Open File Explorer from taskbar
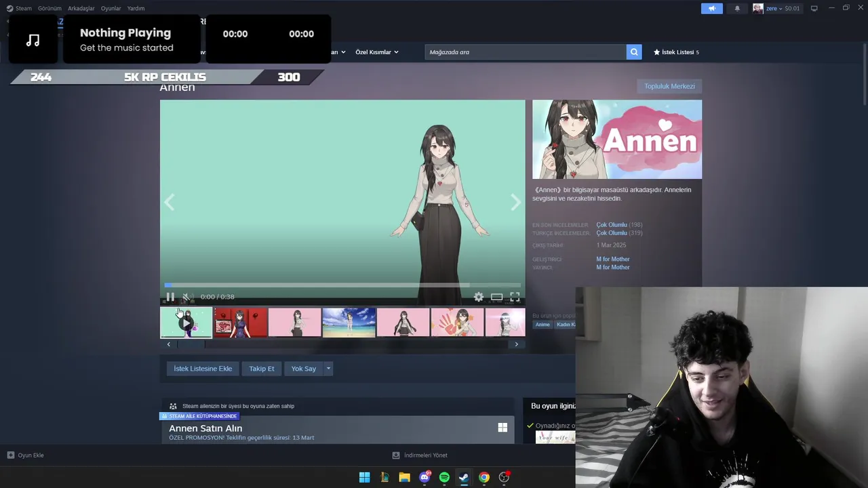The width and height of the screenshot is (868, 488). [x=404, y=477]
